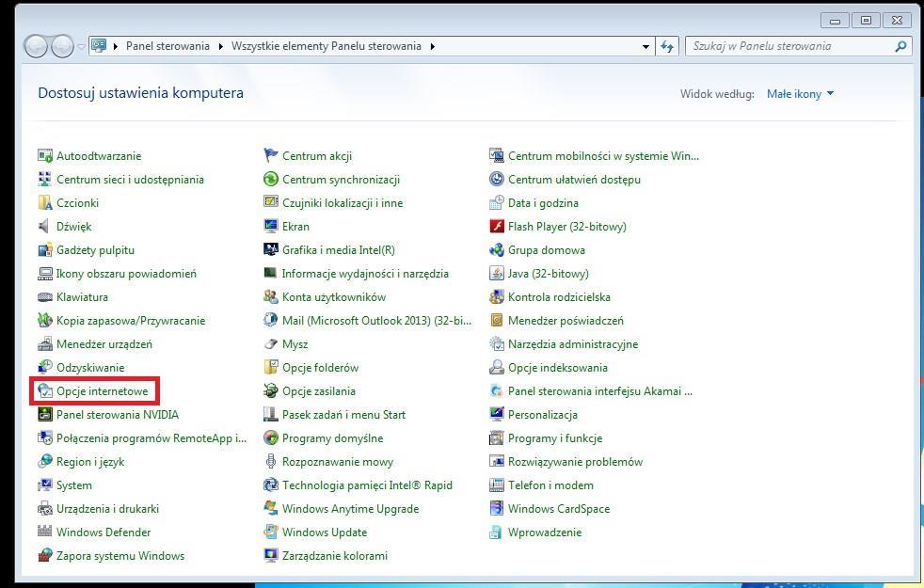Click the Forward navigation button
The width and height of the screenshot is (924, 588).
click(62, 46)
